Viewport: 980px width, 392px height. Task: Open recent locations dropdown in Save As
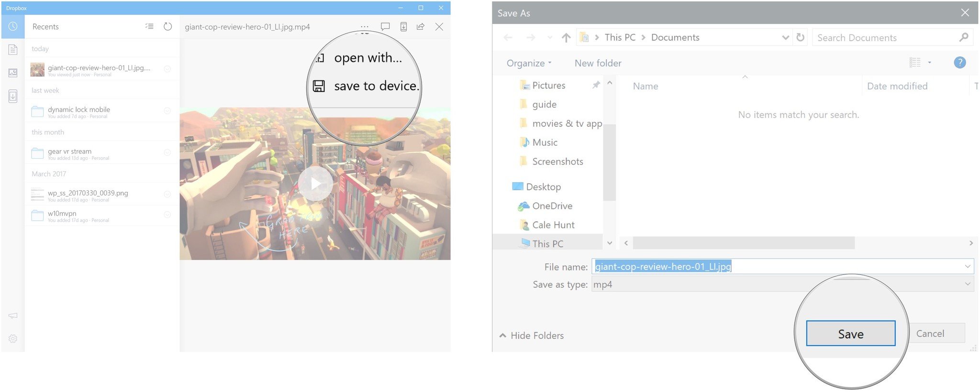click(550, 37)
